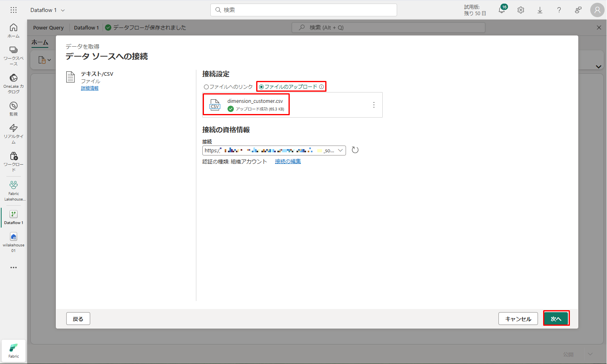Open the downloads icon in top bar
This screenshot has width=607, height=364.
540,10
